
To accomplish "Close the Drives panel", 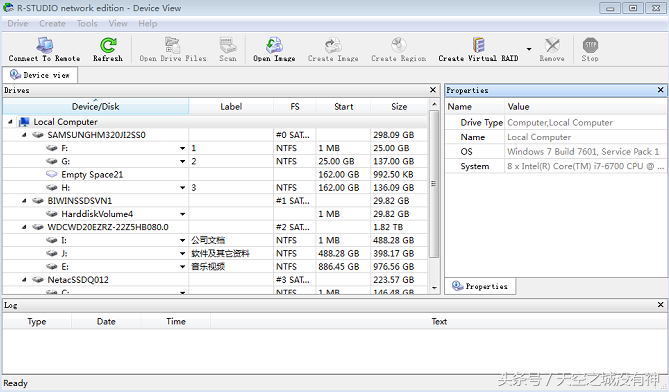I will pos(433,90).
